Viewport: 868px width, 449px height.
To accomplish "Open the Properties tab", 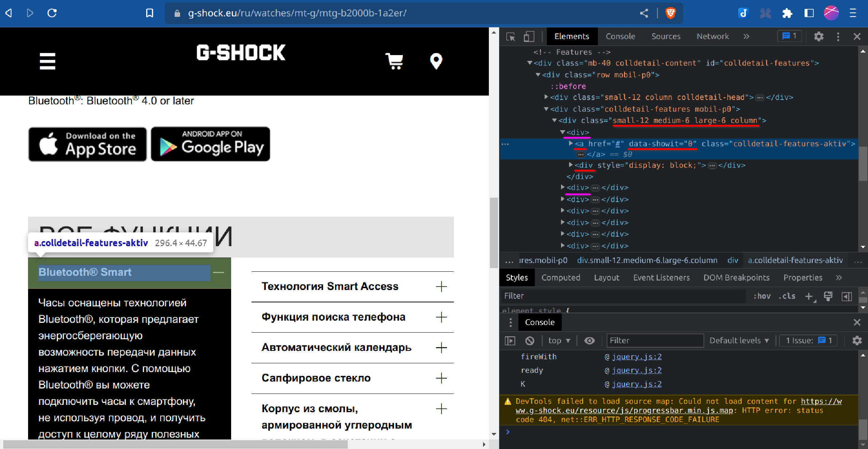I will (803, 278).
